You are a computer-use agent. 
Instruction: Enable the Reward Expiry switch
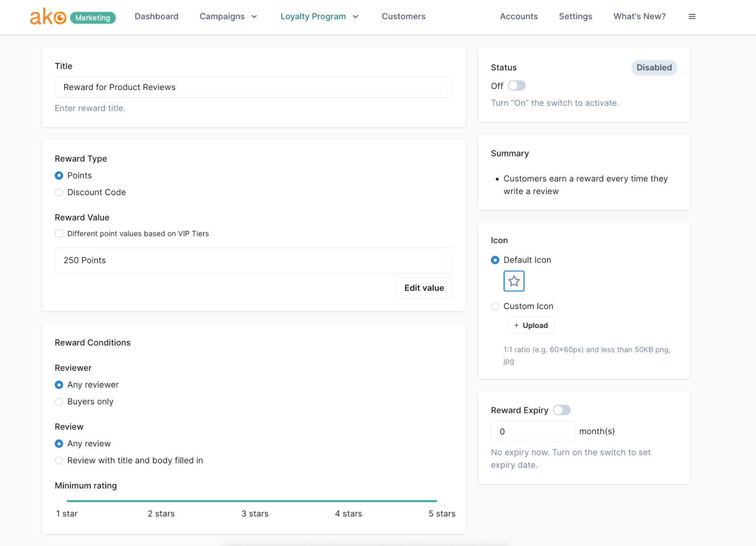562,410
